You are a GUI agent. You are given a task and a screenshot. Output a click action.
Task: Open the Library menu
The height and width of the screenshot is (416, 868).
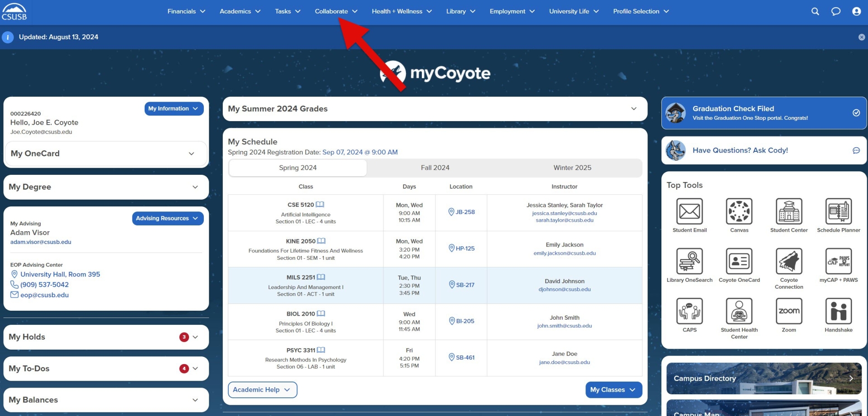coord(461,11)
